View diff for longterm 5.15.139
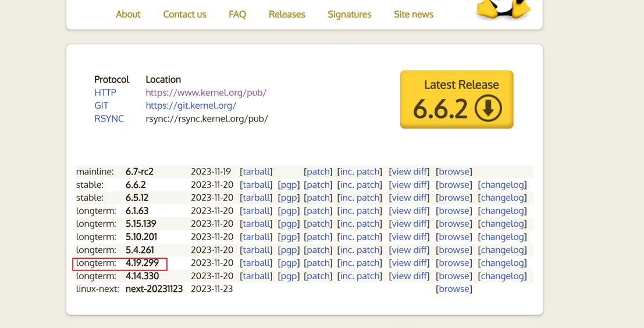This screenshot has width=644, height=328. (x=409, y=224)
